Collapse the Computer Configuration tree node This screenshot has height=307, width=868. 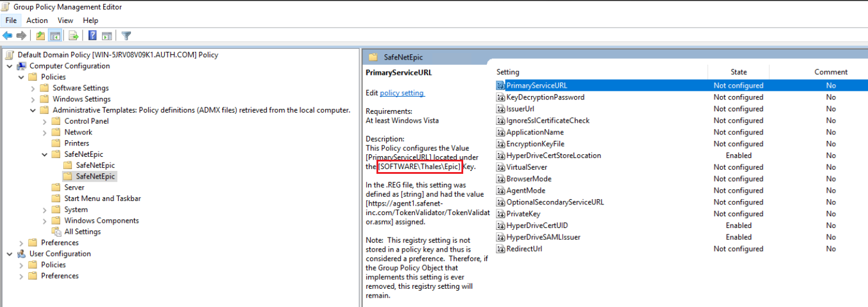tap(9, 66)
